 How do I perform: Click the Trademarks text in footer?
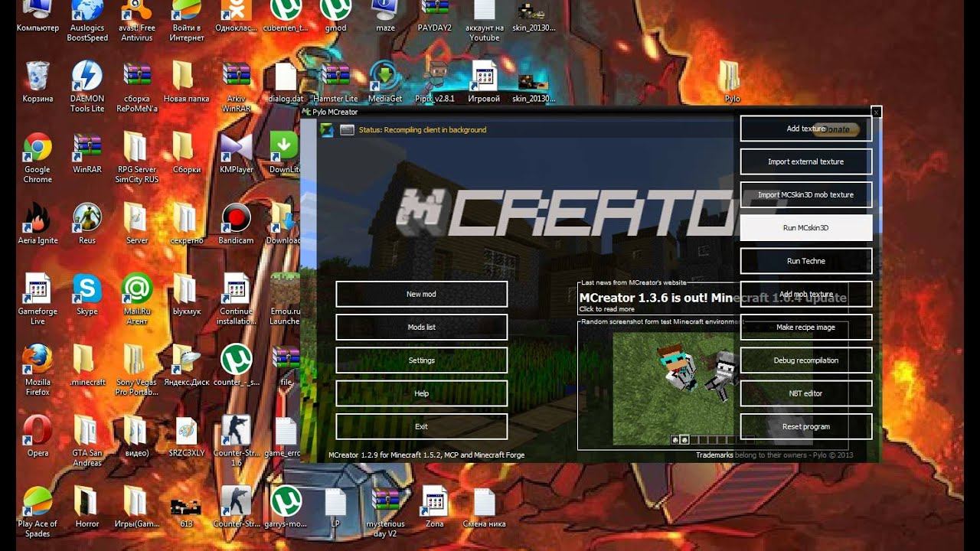point(714,455)
